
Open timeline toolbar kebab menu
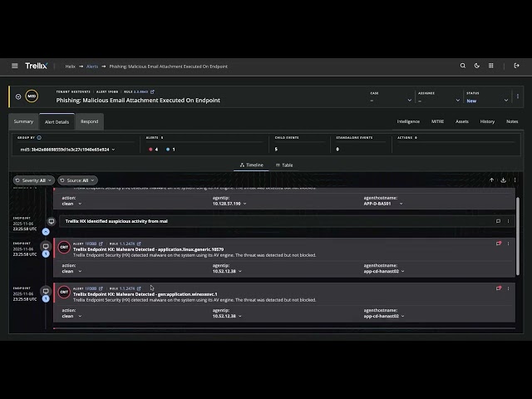pyautogui.click(x=515, y=180)
